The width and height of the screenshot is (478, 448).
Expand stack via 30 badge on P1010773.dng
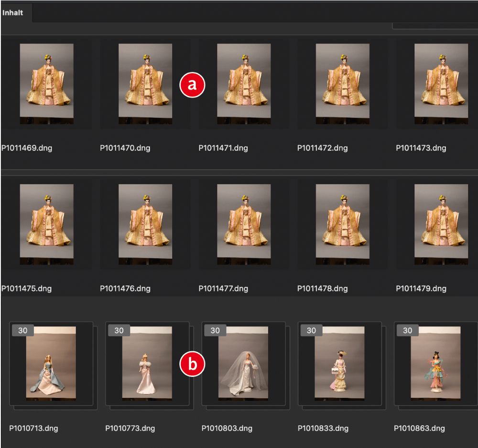click(119, 331)
